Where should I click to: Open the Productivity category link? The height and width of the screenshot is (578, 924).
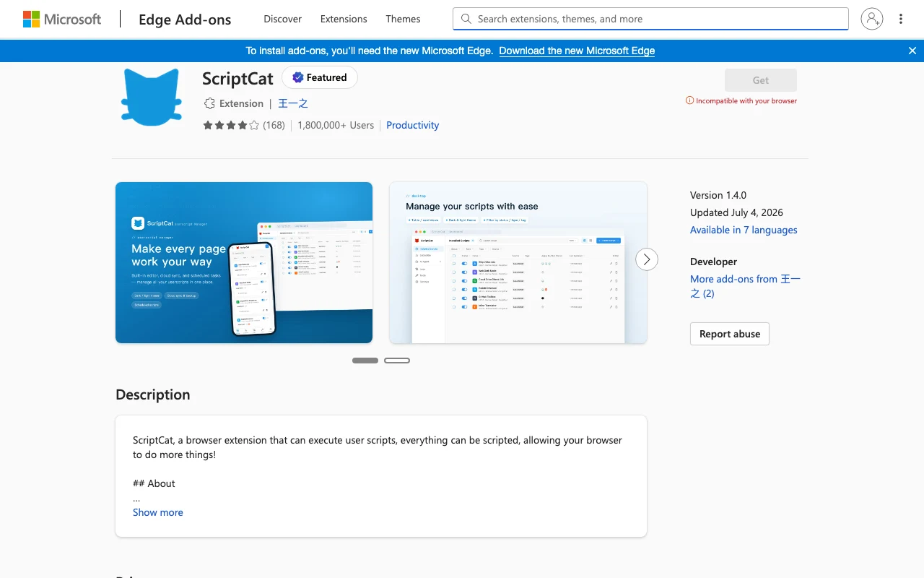pos(412,125)
